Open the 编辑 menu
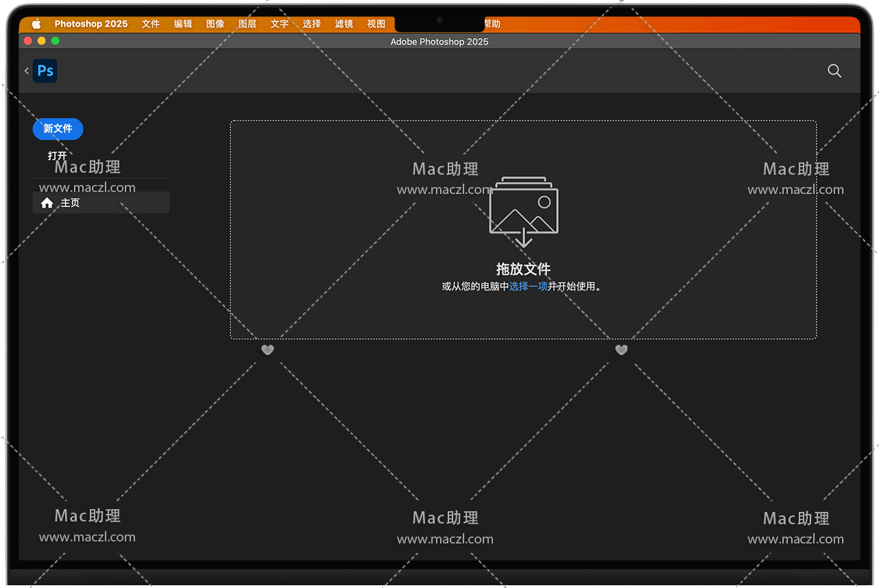879x588 pixels. click(x=183, y=24)
